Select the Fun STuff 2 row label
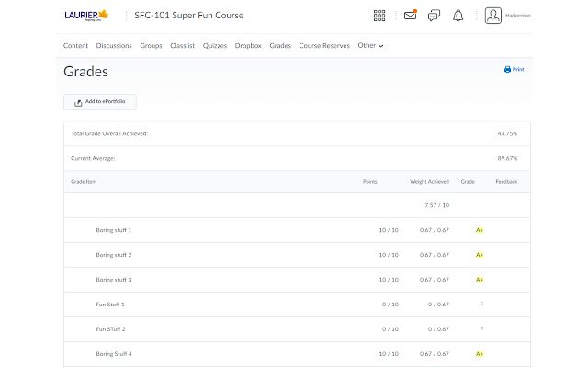Image resolution: width=588 pixels, height=368 pixels. [x=110, y=329]
